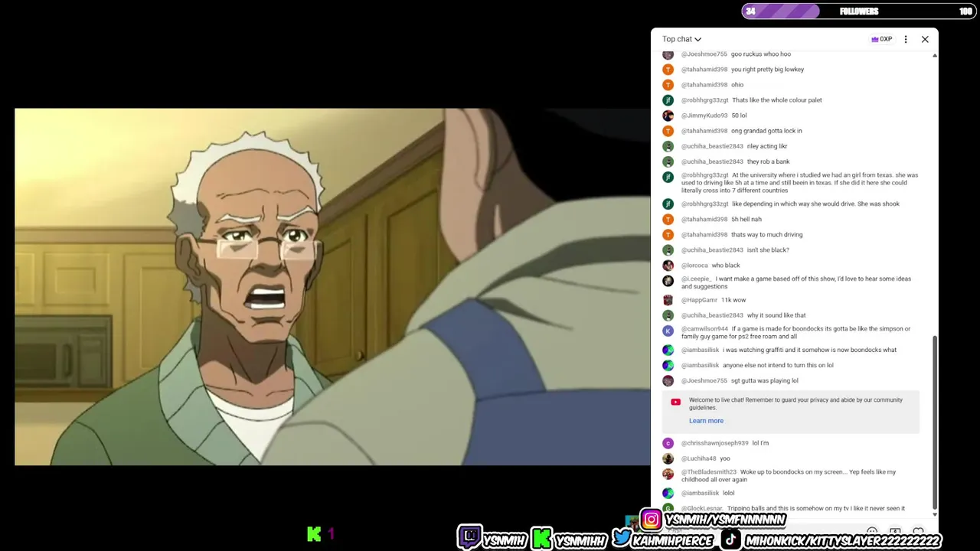Click the message 'ong grandad gotta lock in'
The width and height of the screenshot is (980, 551).
[766, 131]
